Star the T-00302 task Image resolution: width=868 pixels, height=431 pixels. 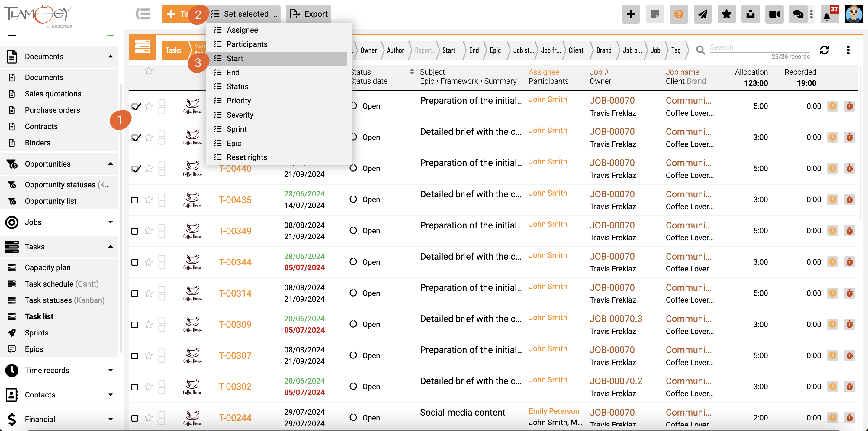(149, 387)
